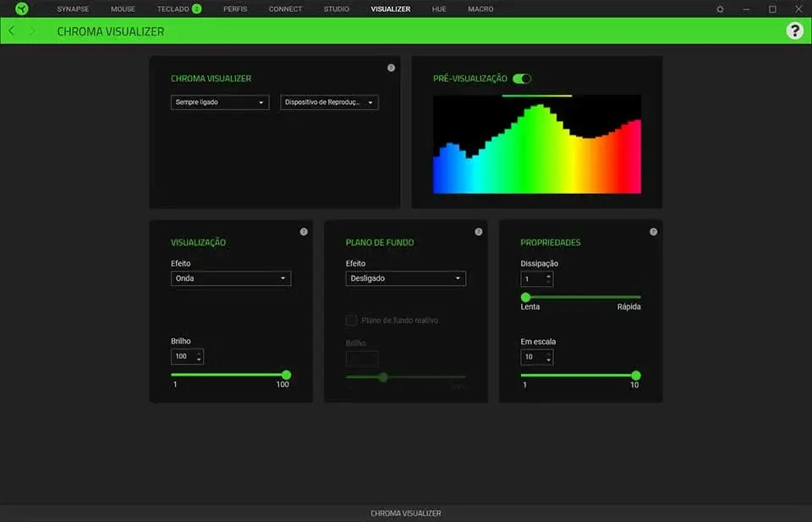Switch to the Macro tab

pos(480,8)
